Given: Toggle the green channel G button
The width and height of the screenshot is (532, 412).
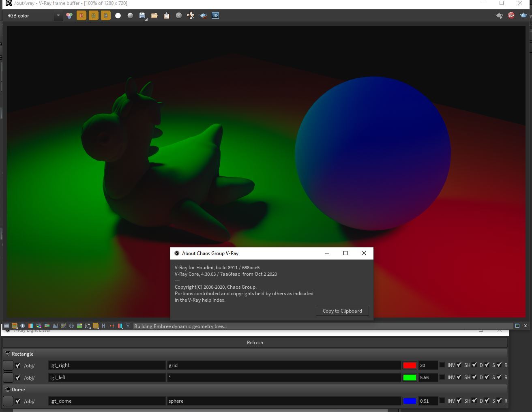Looking at the screenshot, I should point(94,15).
